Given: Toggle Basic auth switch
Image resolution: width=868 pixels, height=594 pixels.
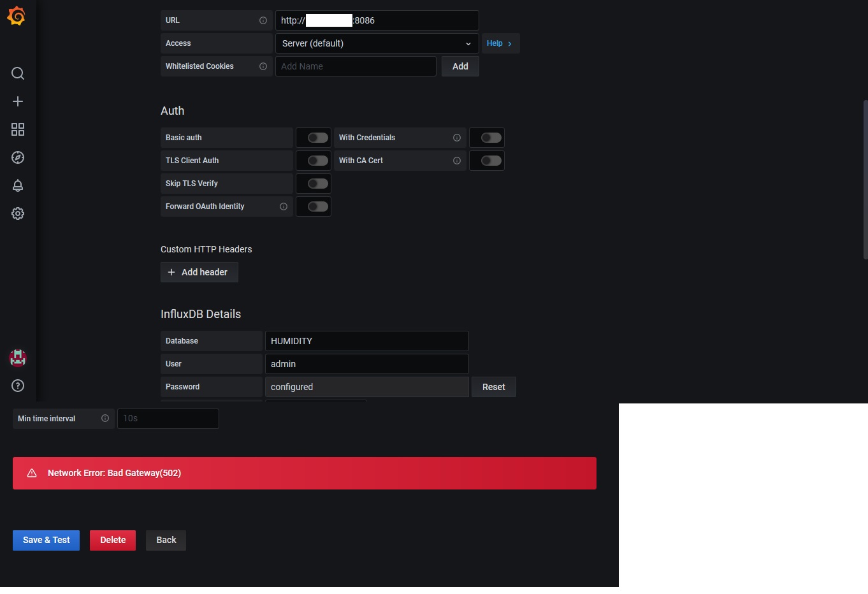Looking at the screenshot, I should [x=317, y=138].
